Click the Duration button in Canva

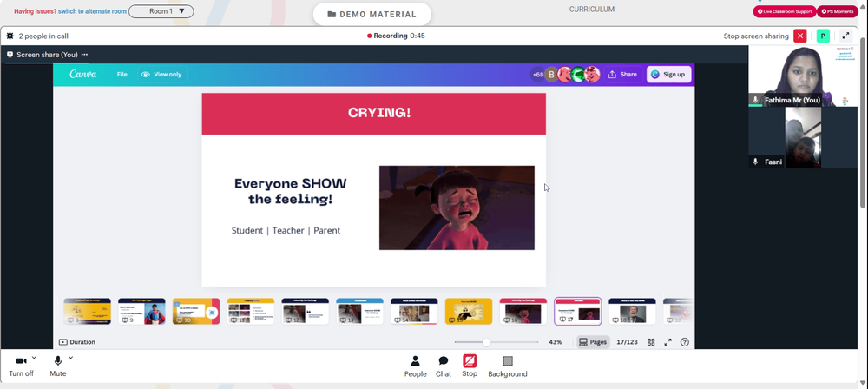click(77, 342)
